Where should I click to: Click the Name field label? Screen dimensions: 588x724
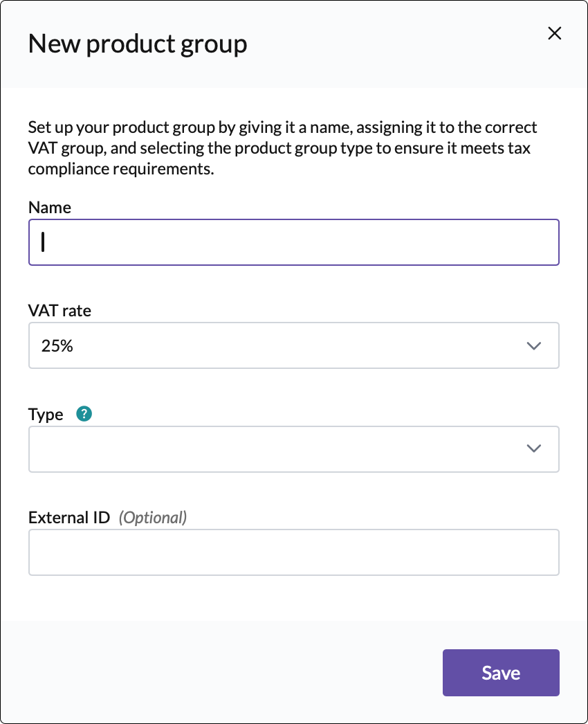click(x=50, y=207)
